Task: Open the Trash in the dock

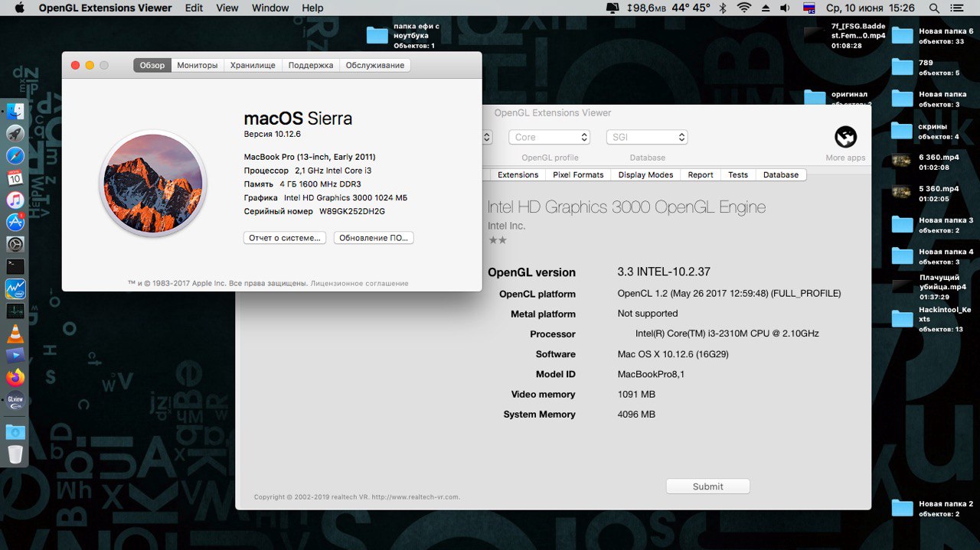Action: click(15, 454)
